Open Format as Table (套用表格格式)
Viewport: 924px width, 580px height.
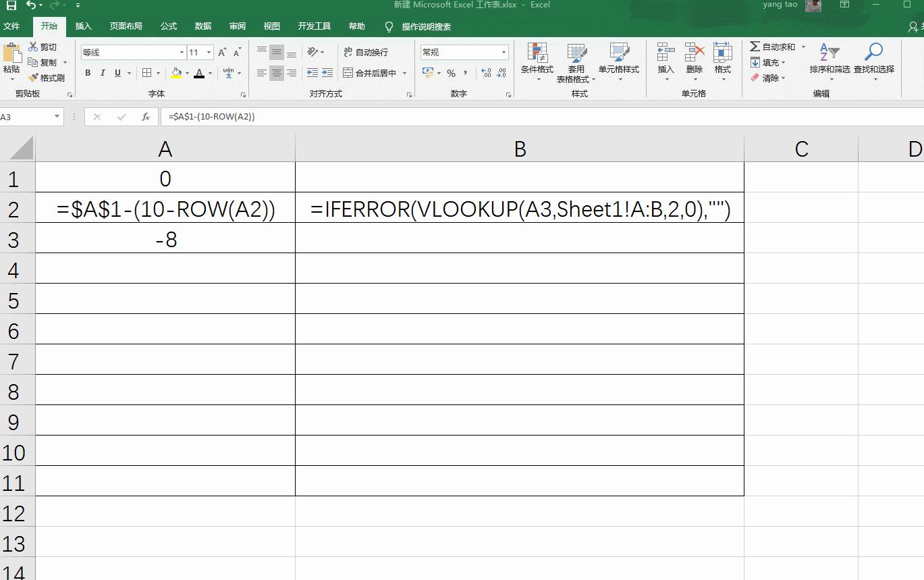pos(576,62)
